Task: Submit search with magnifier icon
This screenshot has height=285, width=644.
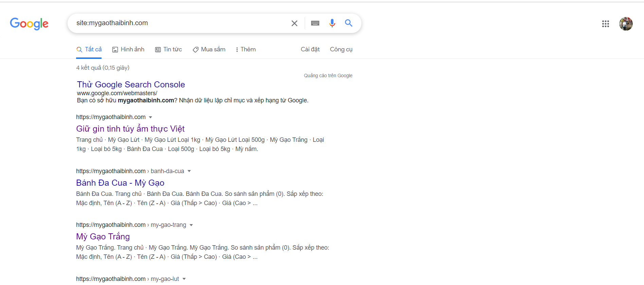Action: tap(348, 23)
